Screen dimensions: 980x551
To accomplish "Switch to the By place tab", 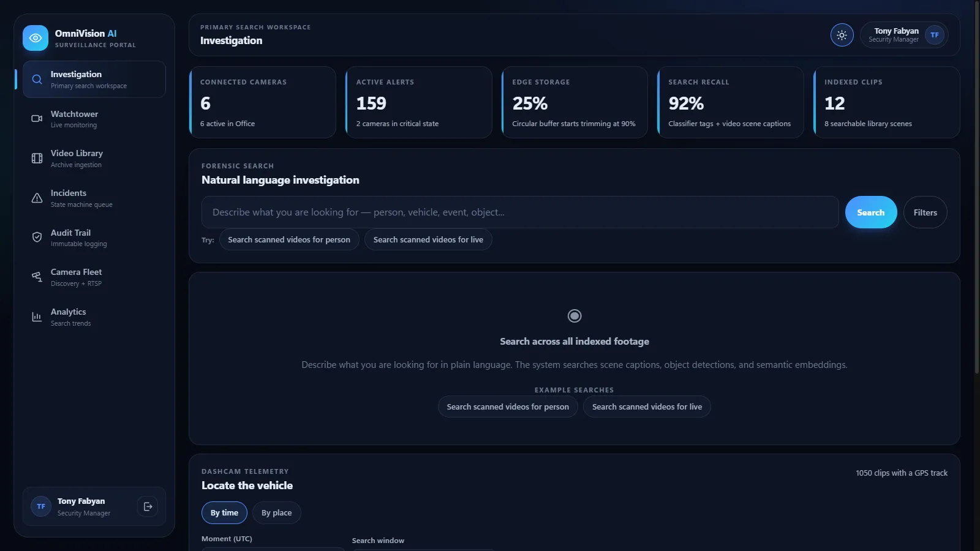I will pos(277,513).
